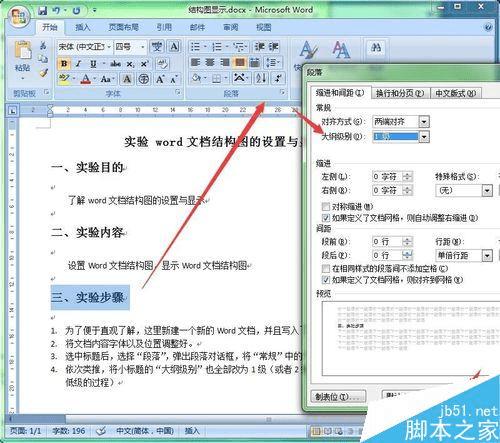Expand the alignment dropdown in Paragraph dialog
Viewport: 500px width, 443px height.
point(424,122)
